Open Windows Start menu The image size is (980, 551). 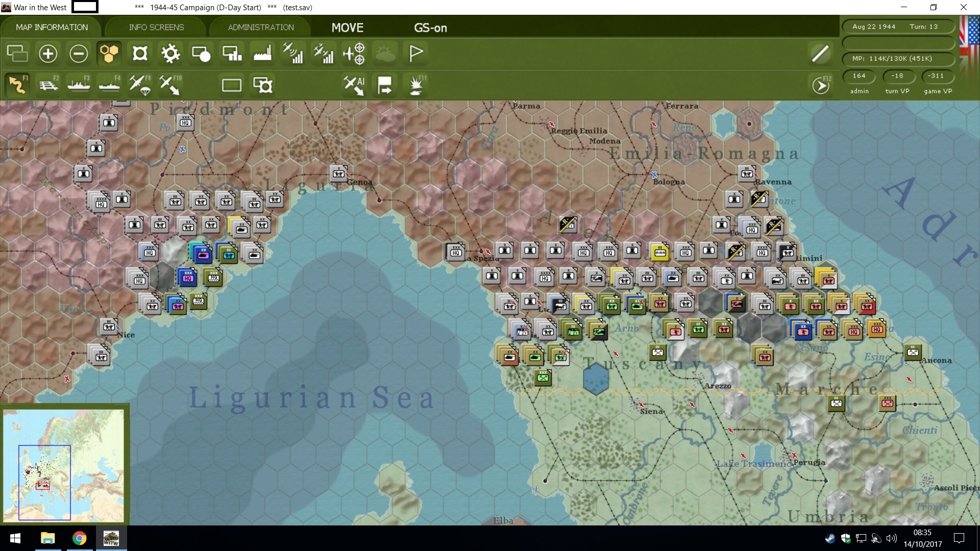pos(15,538)
